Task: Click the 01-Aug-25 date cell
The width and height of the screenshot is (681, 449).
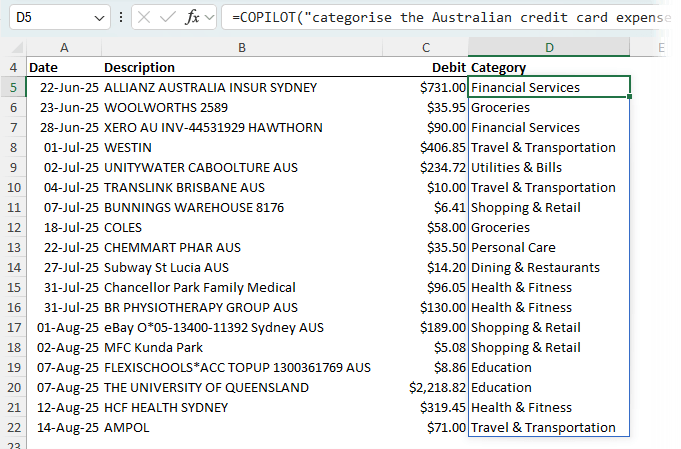Action: pos(64,327)
